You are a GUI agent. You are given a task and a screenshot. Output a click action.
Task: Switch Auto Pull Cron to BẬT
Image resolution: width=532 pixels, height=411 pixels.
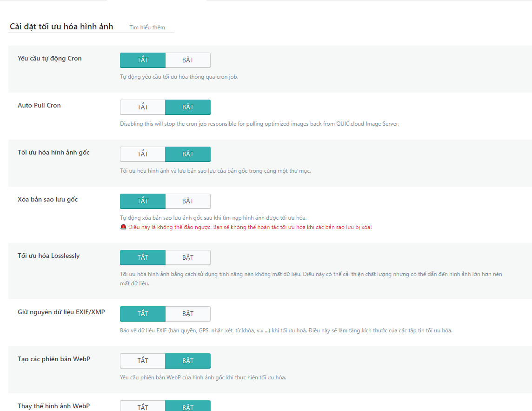[188, 107]
